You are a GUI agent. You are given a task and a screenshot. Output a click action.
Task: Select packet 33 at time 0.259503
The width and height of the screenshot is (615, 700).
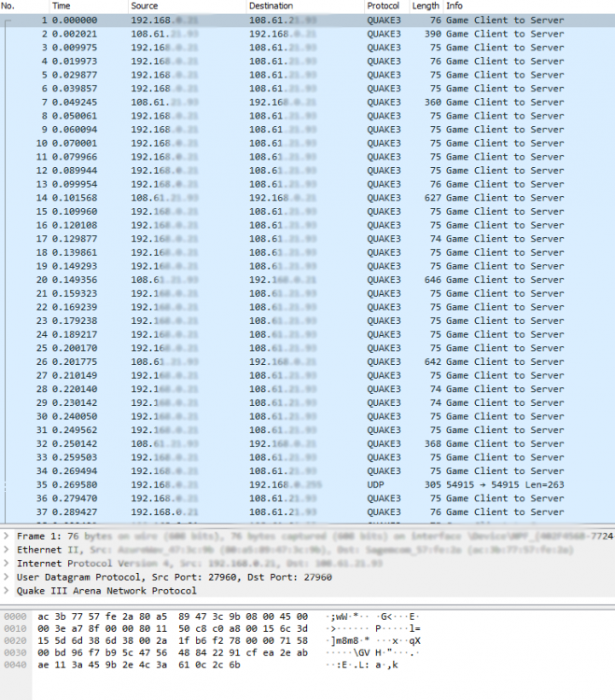[x=308, y=457]
